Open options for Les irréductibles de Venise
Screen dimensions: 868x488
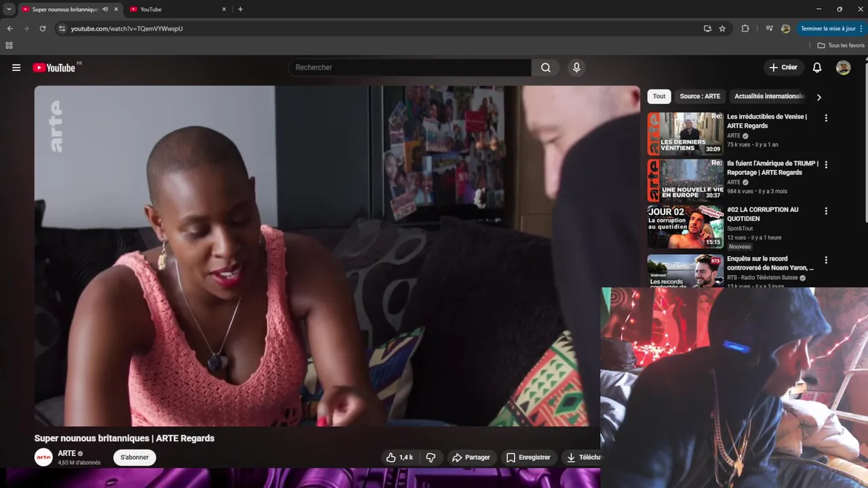825,118
